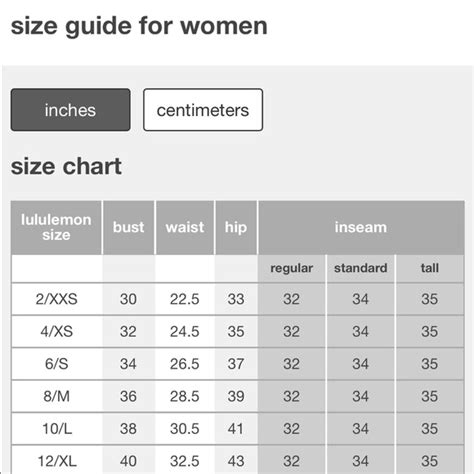Viewport: 474px width, 474px height.
Task: Click the 39 hip value cell
Action: [x=236, y=396]
